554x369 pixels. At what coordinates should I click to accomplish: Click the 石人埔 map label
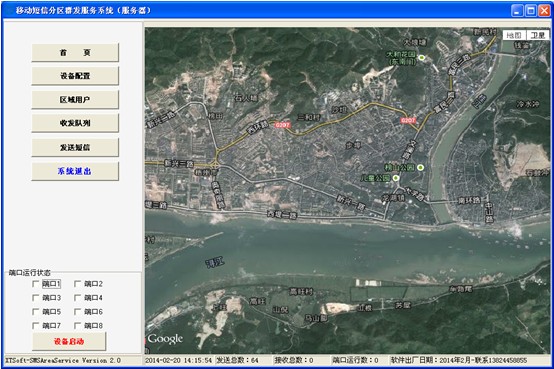pyautogui.click(x=247, y=98)
